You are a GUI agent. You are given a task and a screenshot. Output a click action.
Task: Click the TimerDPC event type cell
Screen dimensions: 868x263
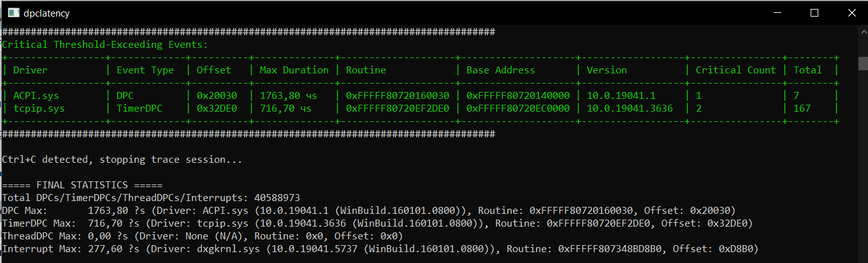tap(139, 109)
